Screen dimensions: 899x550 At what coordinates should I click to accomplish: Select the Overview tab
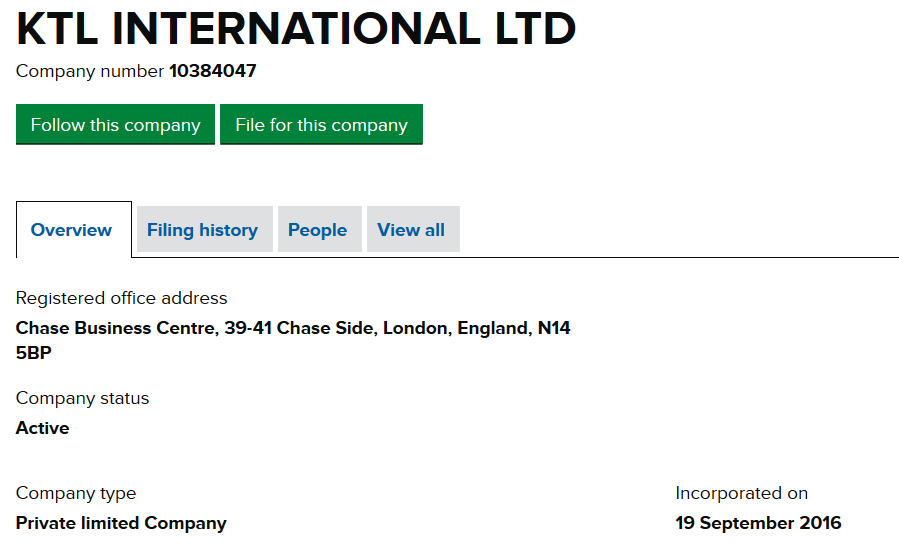[x=72, y=230]
